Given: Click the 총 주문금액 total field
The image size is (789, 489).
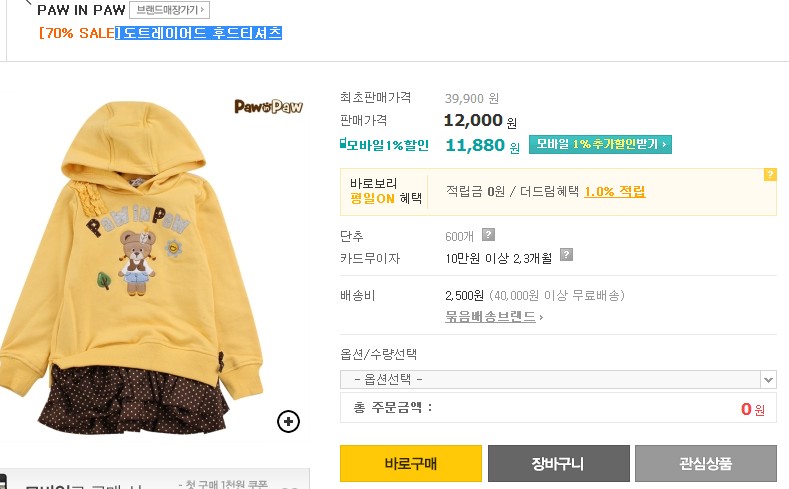Looking at the screenshot, I should (x=558, y=408).
